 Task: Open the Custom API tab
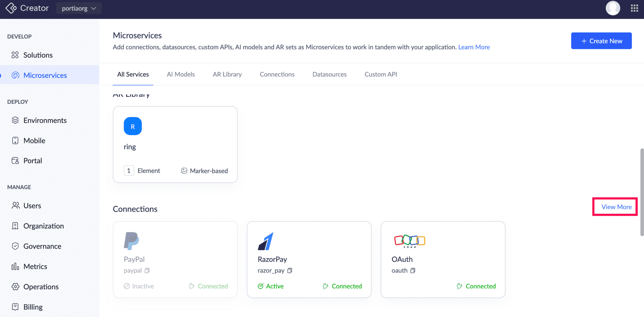click(381, 74)
